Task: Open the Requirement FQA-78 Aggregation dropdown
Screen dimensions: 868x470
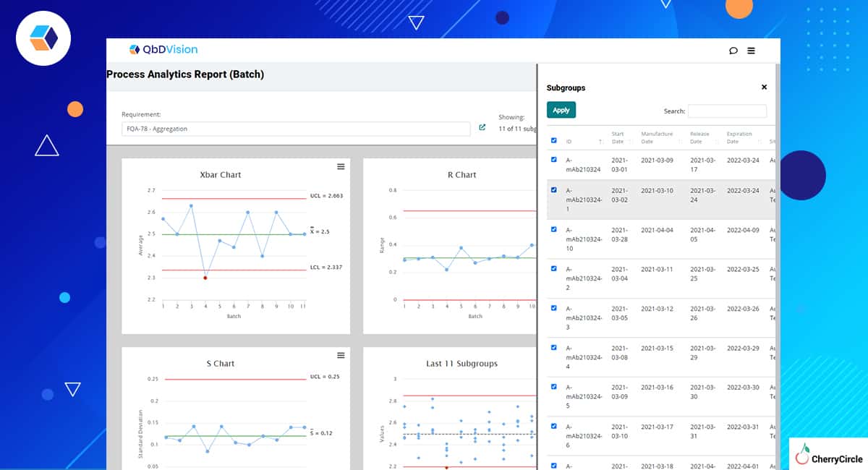Action: pyautogui.click(x=296, y=129)
